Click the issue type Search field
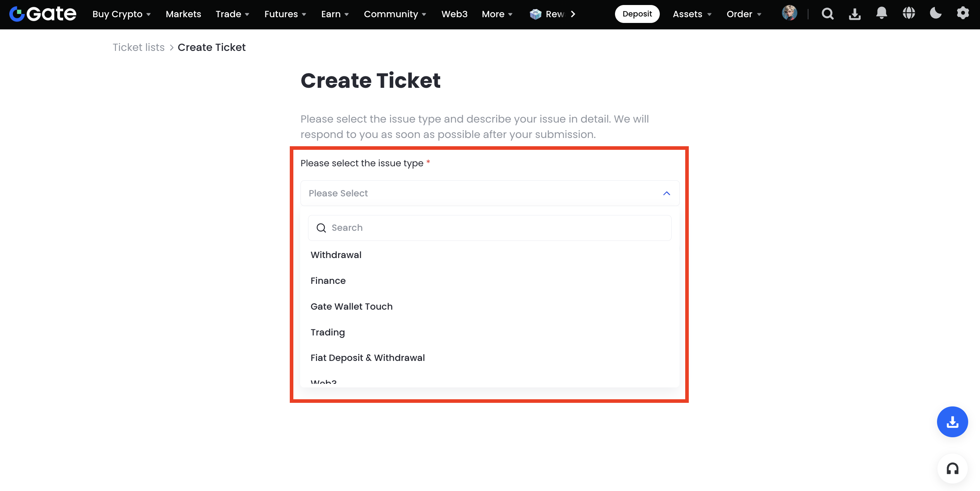Image resolution: width=980 pixels, height=491 pixels. [495, 228]
